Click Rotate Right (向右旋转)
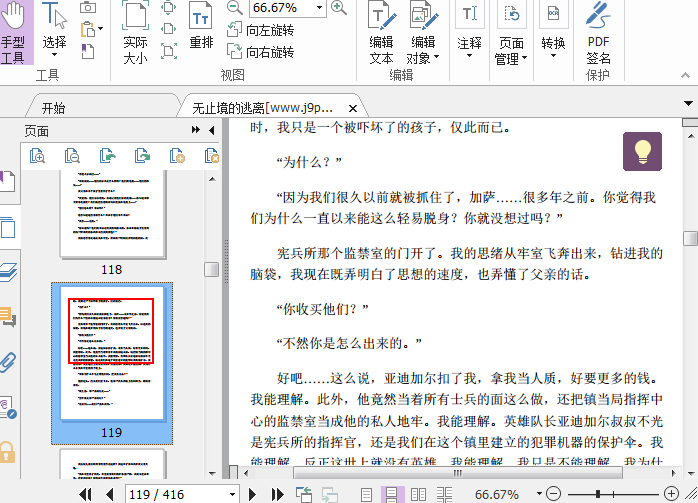698x503 pixels. [260, 52]
